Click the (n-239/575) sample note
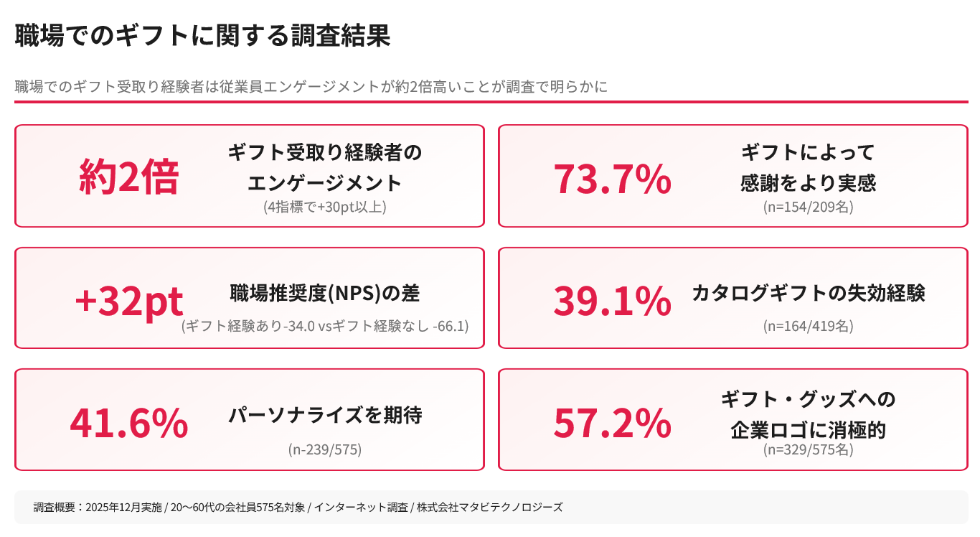Screen dimensions: 980x537 [x=325, y=450]
